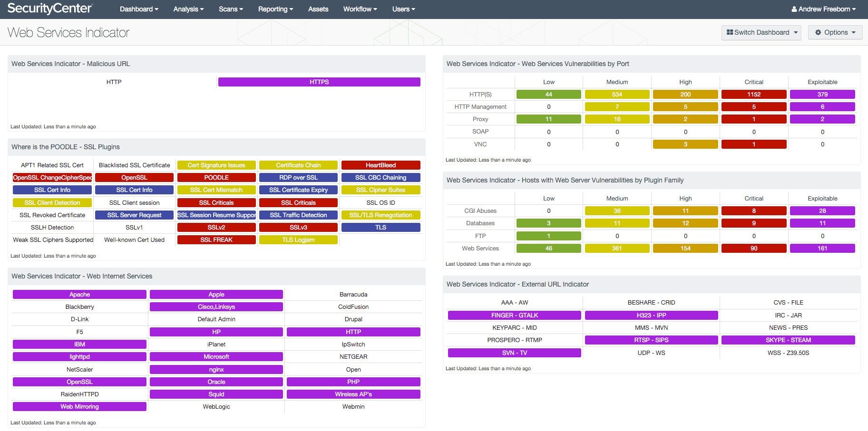Screen dimensions: 868x431
Task: Open the Users dropdown menu
Action: (403, 9)
